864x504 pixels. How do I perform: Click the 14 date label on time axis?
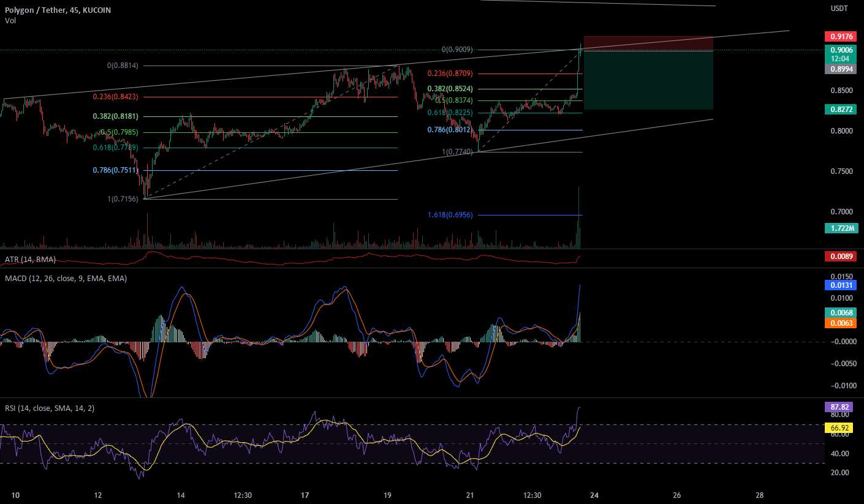[181, 495]
